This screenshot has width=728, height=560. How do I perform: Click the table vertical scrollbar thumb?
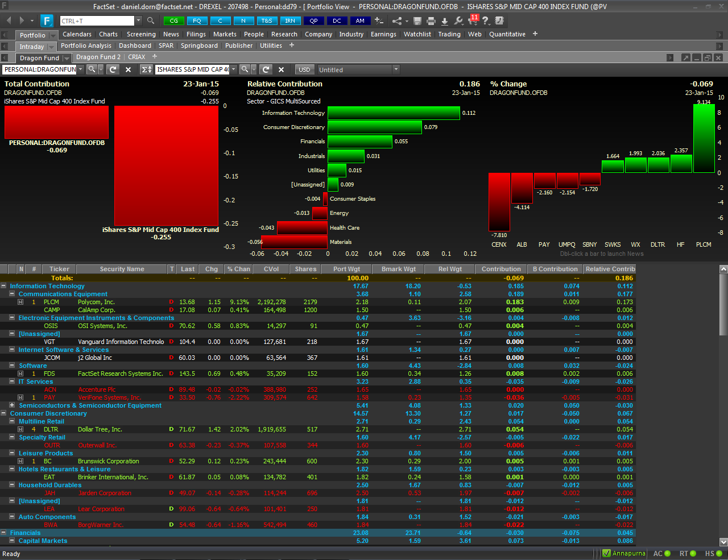[723, 305]
